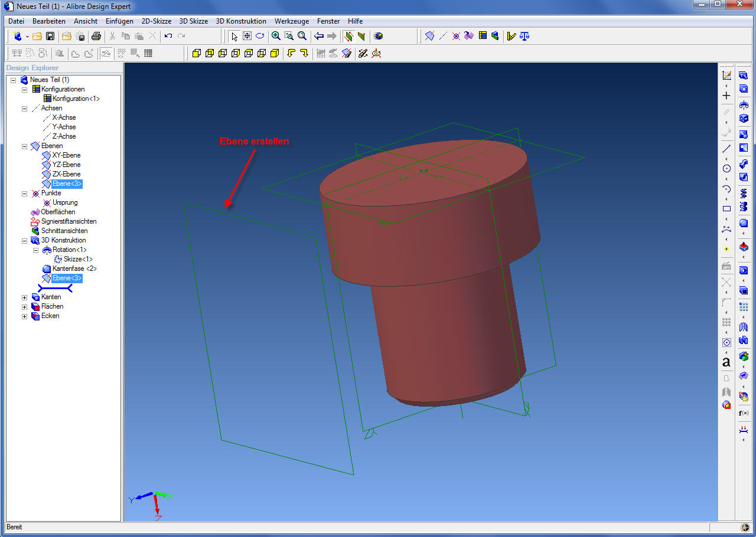Image resolution: width=756 pixels, height=537 pixels.
Task: Click the New Part icon in toolbar
Action: point(17,36)
